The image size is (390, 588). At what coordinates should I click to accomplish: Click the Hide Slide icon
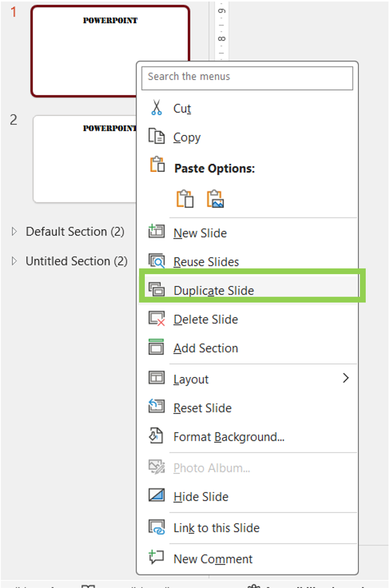[x=156, y=495]
